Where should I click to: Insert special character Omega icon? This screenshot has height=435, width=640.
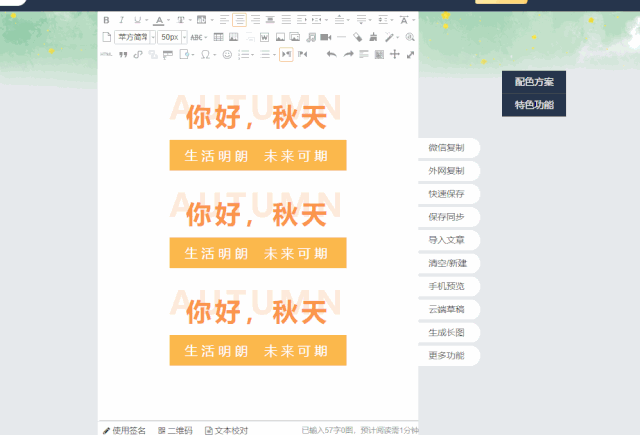[205, 54]
